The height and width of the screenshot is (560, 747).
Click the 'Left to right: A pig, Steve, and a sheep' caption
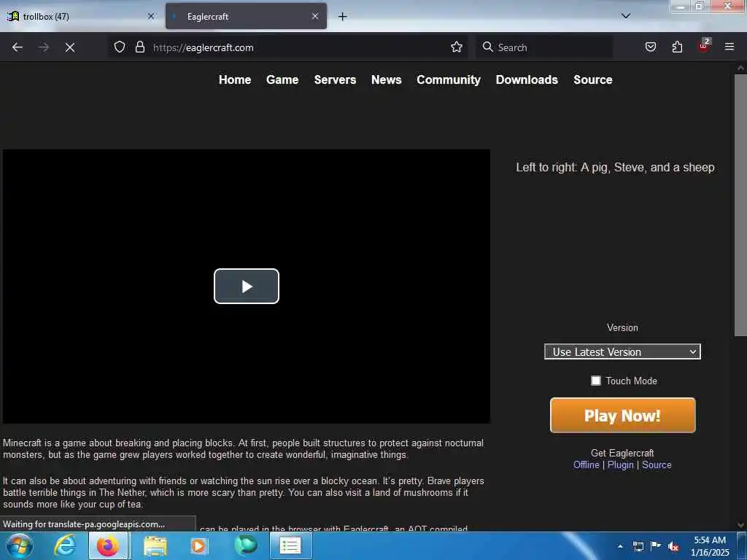point(615,167)
